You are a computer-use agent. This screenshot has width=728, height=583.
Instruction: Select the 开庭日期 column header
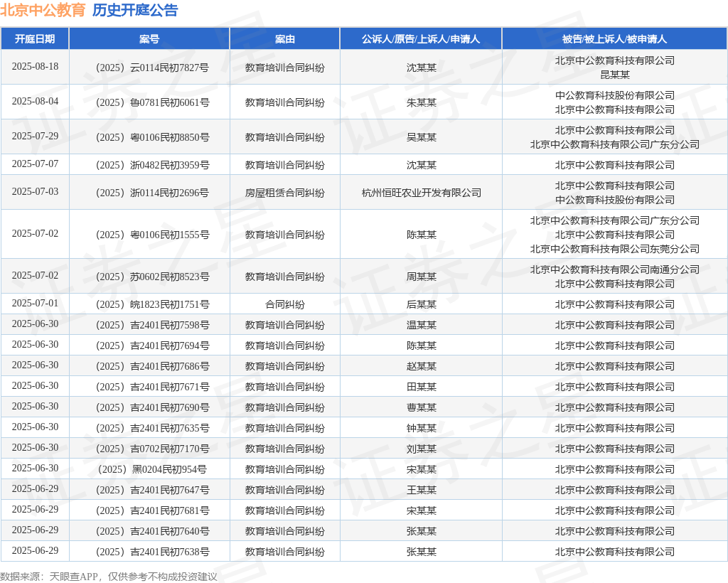[x=35, y=39]
